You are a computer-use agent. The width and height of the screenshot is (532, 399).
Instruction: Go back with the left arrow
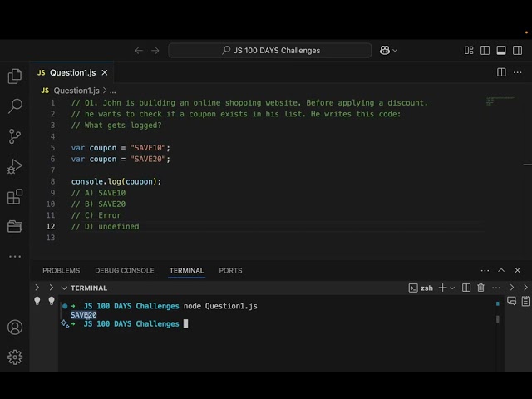[139, 51]
